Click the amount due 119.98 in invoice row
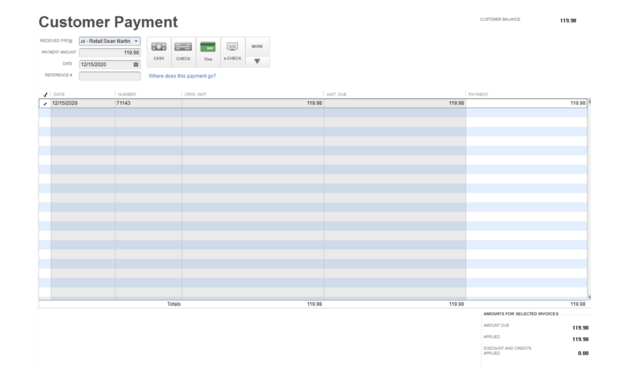 click(395, 103)
